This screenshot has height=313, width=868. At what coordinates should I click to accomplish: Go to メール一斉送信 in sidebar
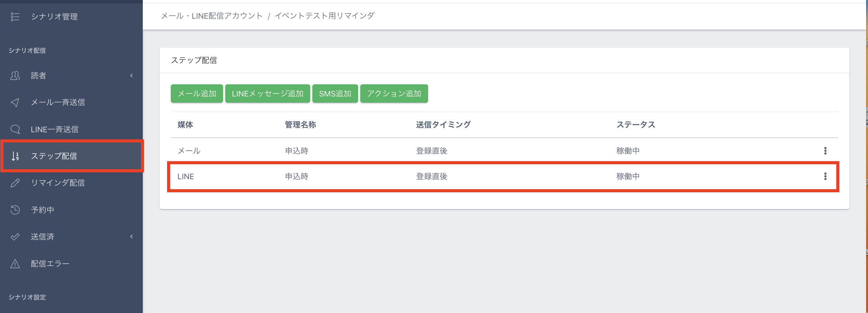coord(58,102)
